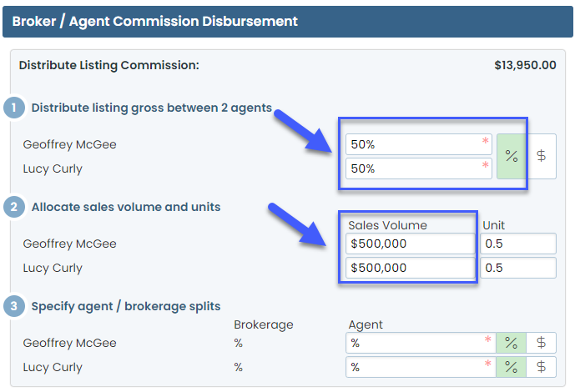575x392 pixels.
Task: Select dollar split for Lucy Curly agent
Action: click(x=541, y=367)
